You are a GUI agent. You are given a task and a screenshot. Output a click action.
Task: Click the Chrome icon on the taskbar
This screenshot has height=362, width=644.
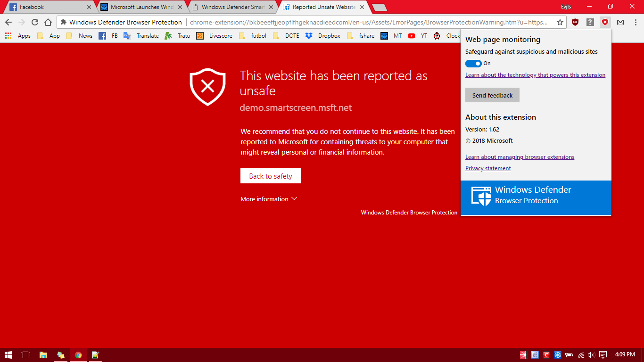click(x=78, y=355)
